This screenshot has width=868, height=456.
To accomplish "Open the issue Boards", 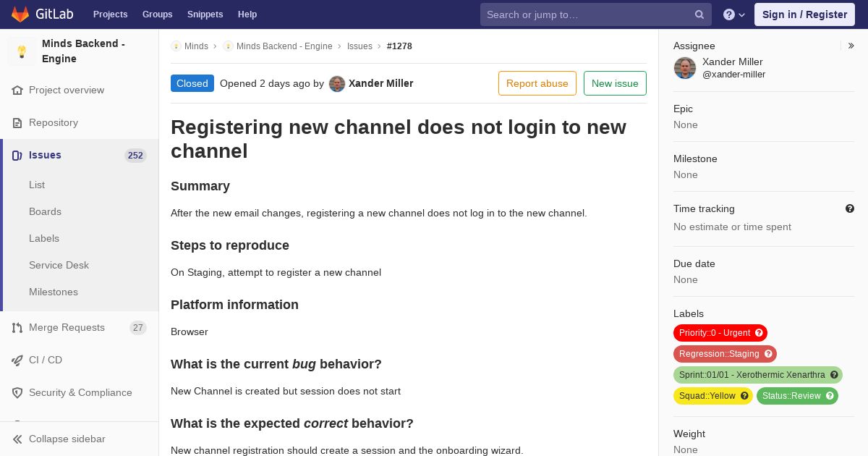I will 45,212.
